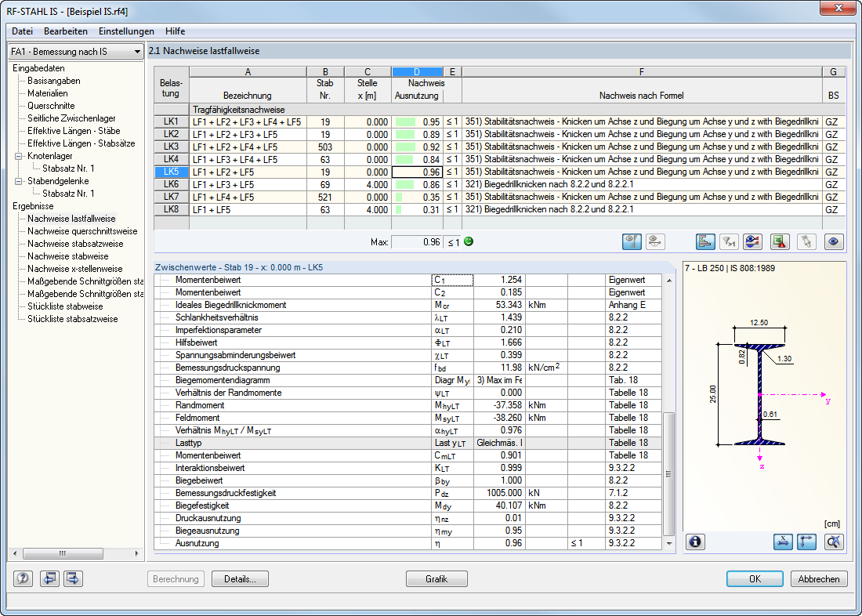Select Nachweise querschnittsweise tree item
This screenshot has width=862, height=616.
tap(82, 231)
